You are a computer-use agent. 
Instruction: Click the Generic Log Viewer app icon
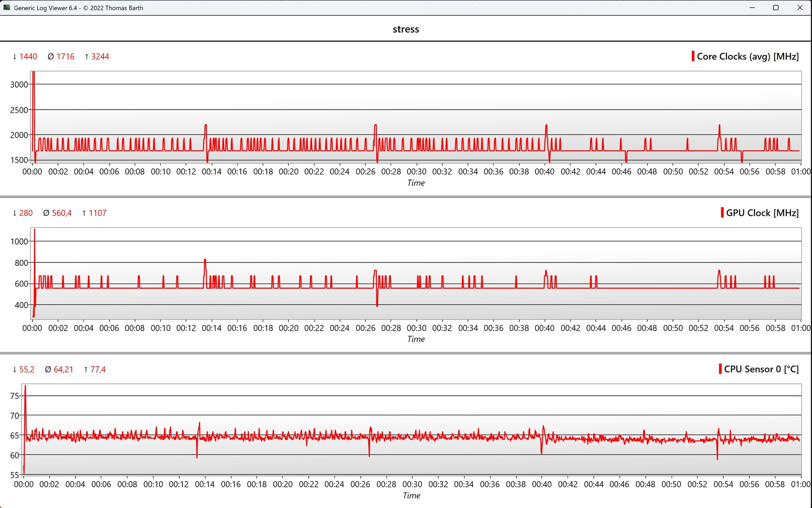[6, 8]
